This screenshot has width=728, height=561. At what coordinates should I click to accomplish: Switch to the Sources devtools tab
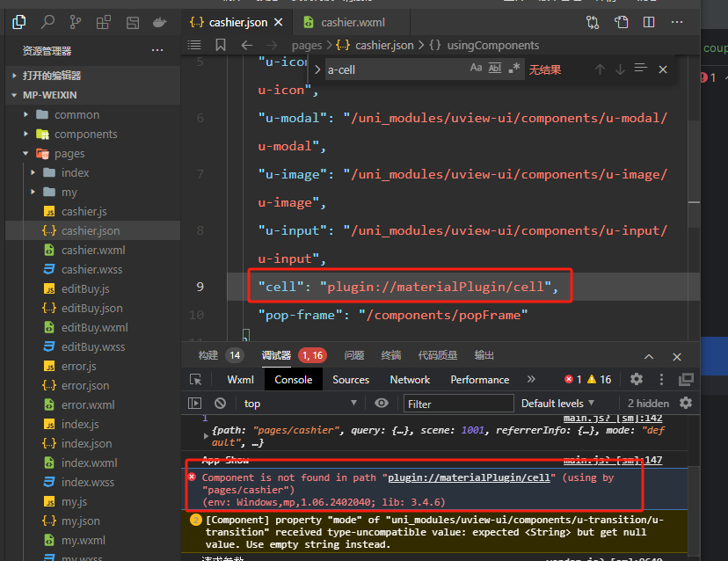coord(351,379)
